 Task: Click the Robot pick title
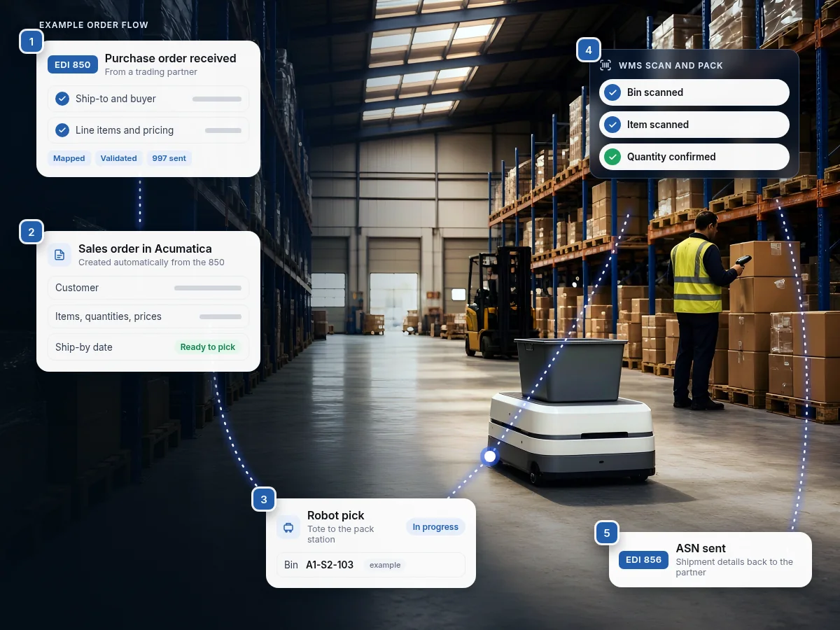tap(336, 516)
